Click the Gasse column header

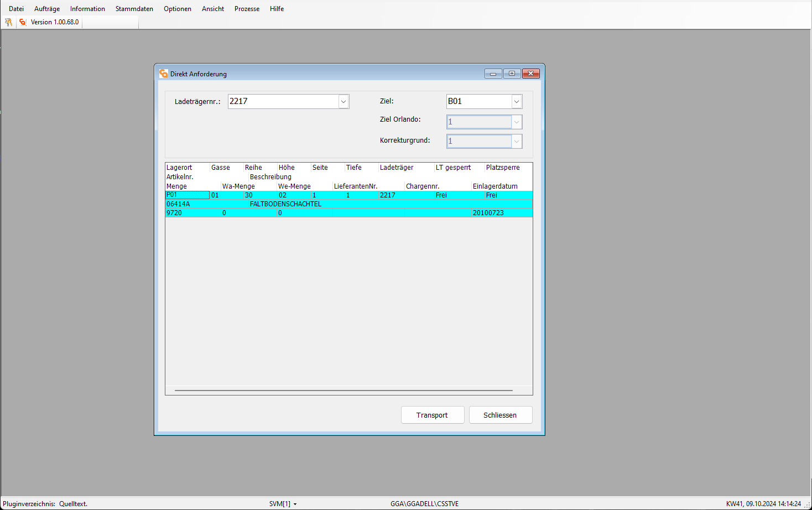tap(221, 168)
